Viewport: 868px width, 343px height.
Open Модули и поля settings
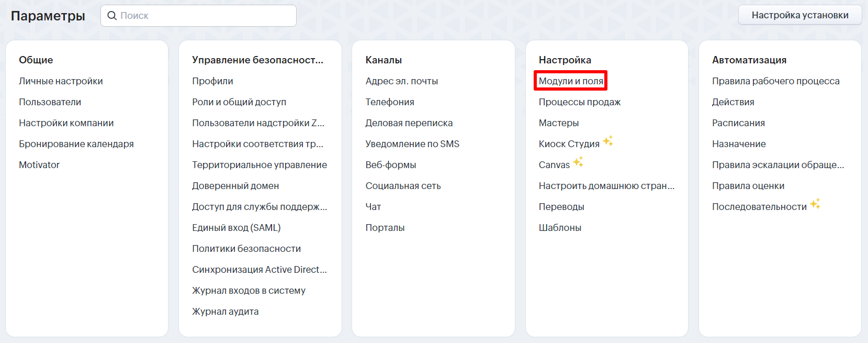(571, 81)
